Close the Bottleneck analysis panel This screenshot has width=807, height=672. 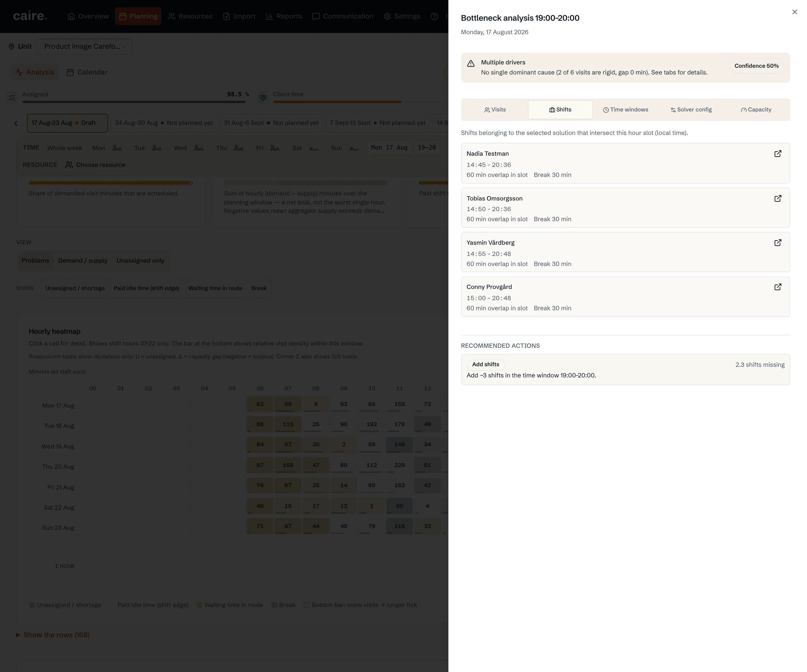point(794,12)
